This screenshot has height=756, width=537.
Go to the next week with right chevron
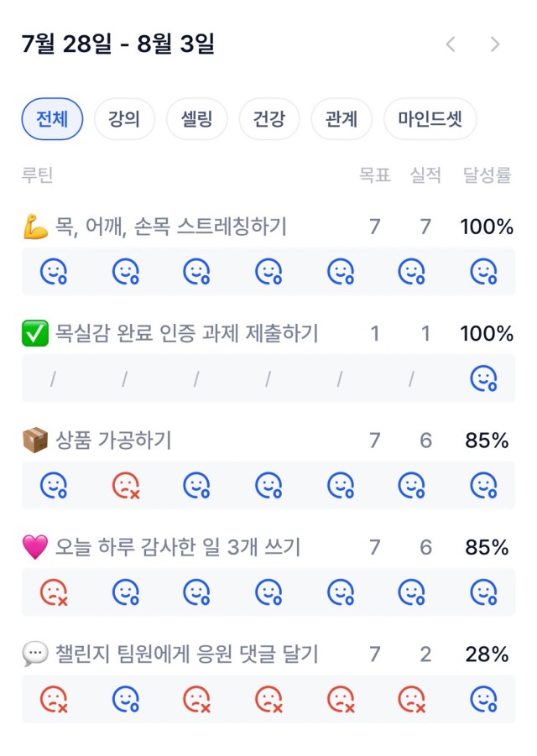pyautogui.click(x=495, y=44)
